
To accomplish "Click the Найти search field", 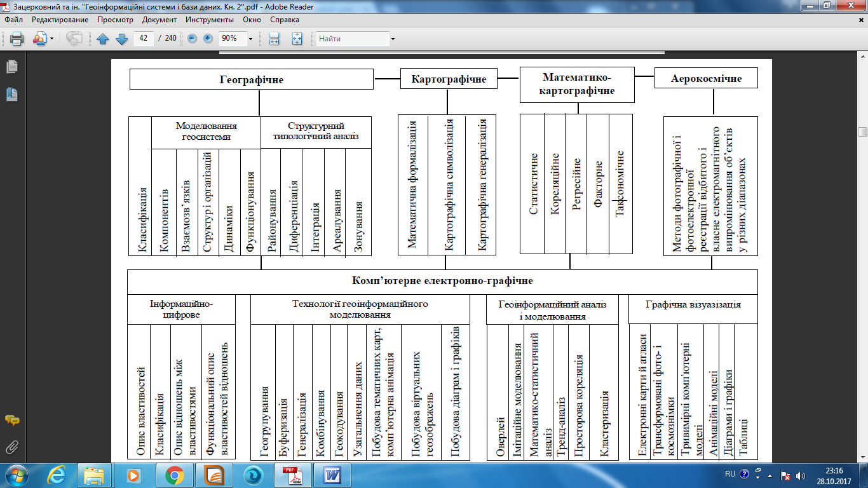I will 353,39.
